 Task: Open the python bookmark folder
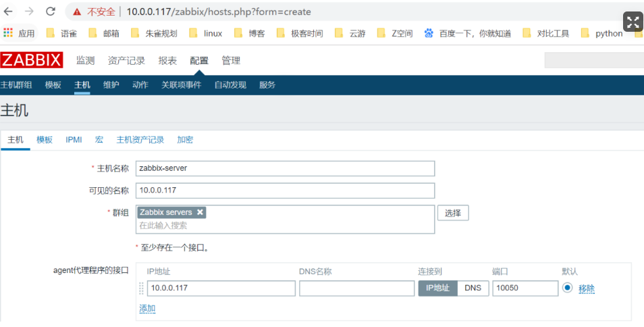click(x=601, y=33)
